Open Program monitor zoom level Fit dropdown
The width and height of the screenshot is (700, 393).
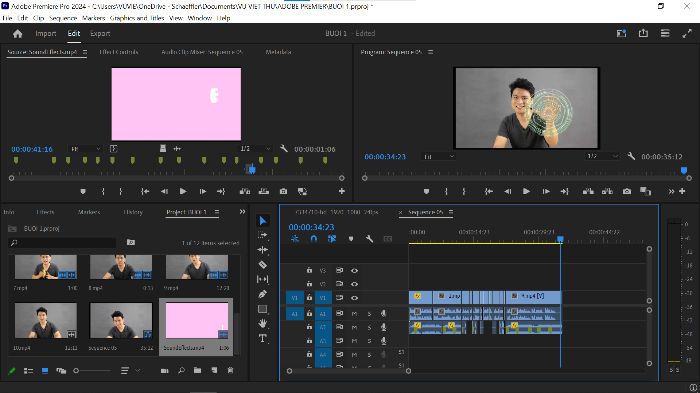tap(438, 156)
